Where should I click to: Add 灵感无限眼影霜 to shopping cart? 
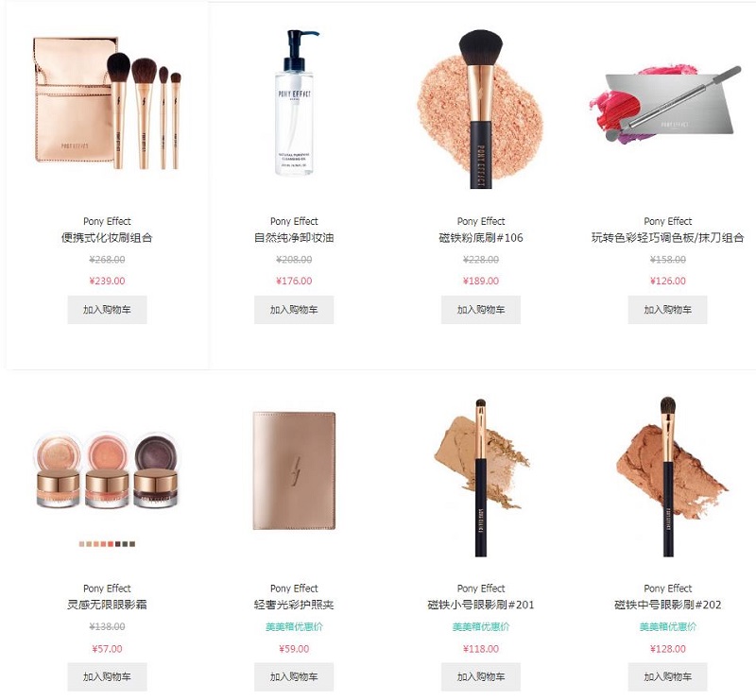point(107,677)
